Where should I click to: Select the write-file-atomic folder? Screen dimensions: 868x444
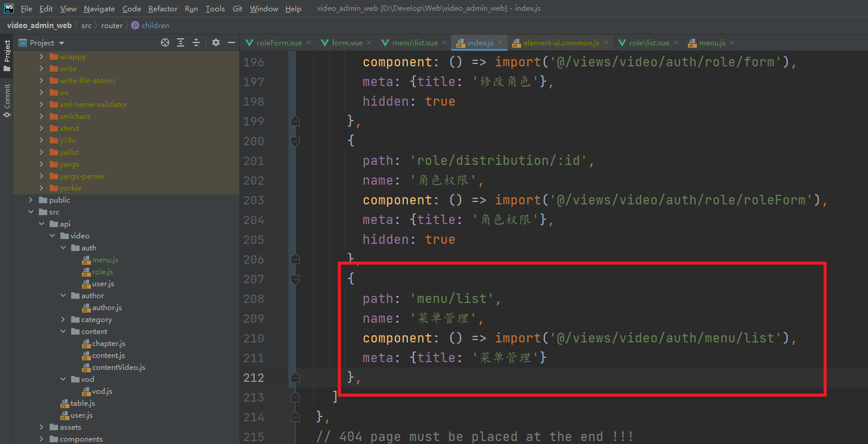(88, 81)
